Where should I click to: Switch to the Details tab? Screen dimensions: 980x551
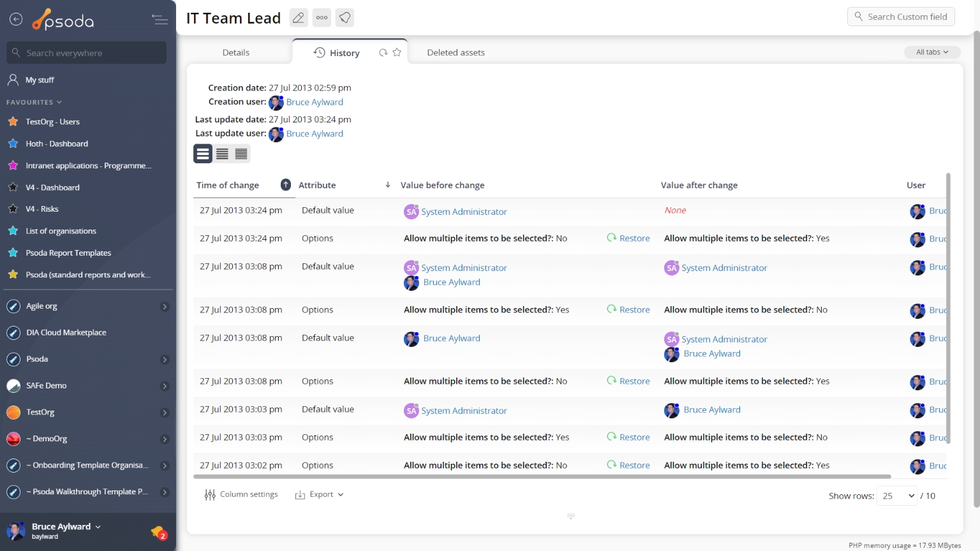(235, 53)
